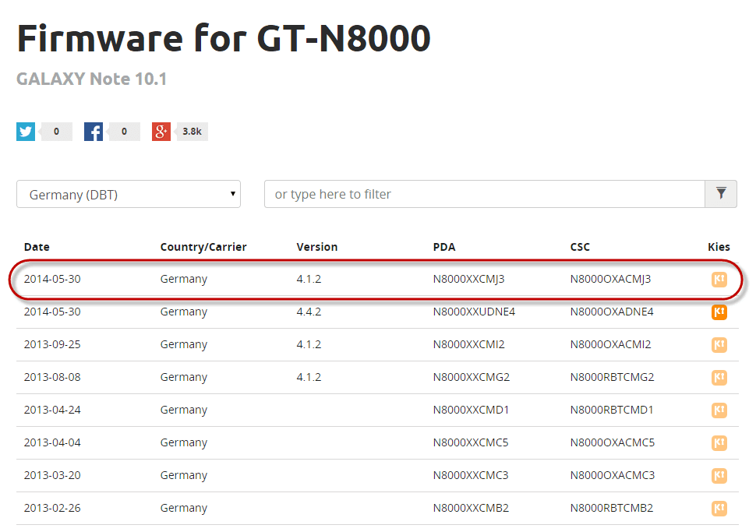Click Germany in the 2013-02-26 row
The image size is (756, 532).
click(x=184, y=509)
